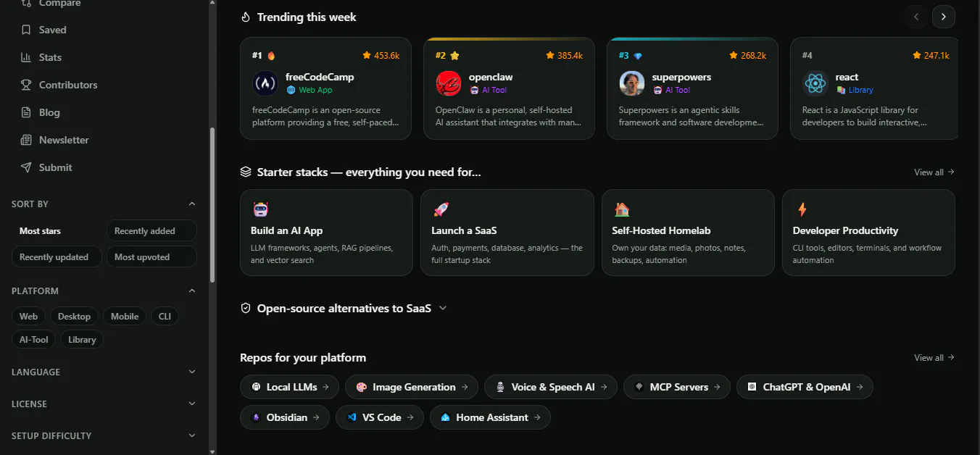Click the freeCodeCamp logo avatar
980x455 pixels.
[x=265, y=83]
